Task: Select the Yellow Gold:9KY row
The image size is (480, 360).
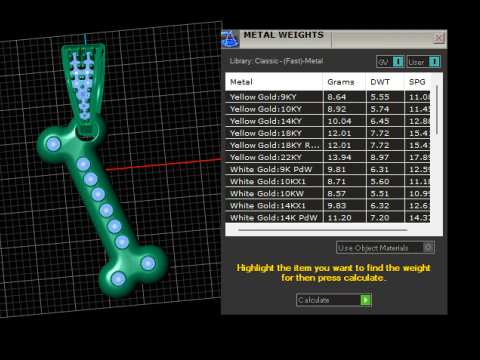Action: (x=328, y=97)
